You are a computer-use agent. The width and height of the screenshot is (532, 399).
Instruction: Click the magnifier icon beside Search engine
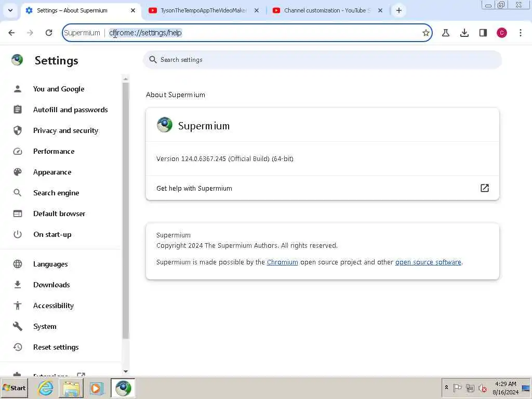[x=18, y=193]
